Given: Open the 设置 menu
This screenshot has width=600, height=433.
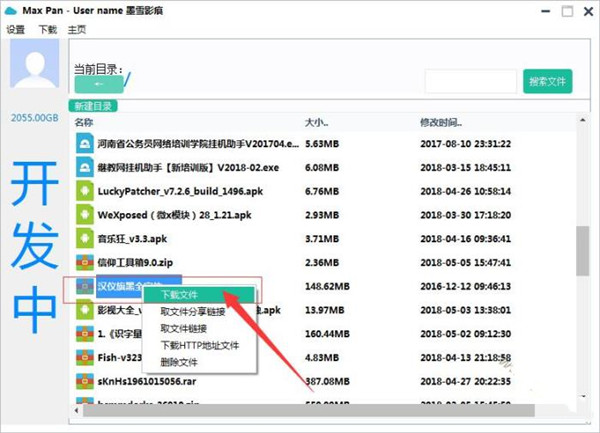Looking at the screenshot, I should (x=16, y=29).
